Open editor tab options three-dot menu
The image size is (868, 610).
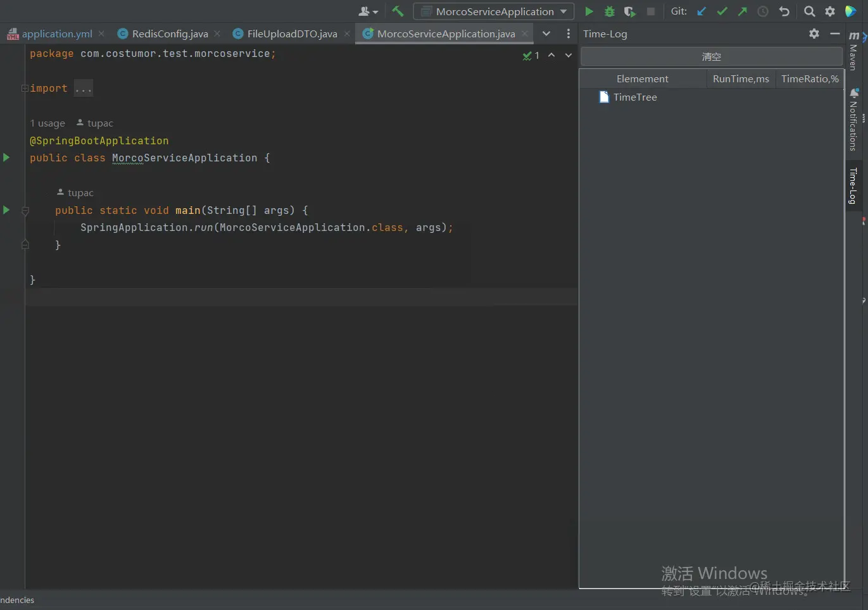pos(568,34)
